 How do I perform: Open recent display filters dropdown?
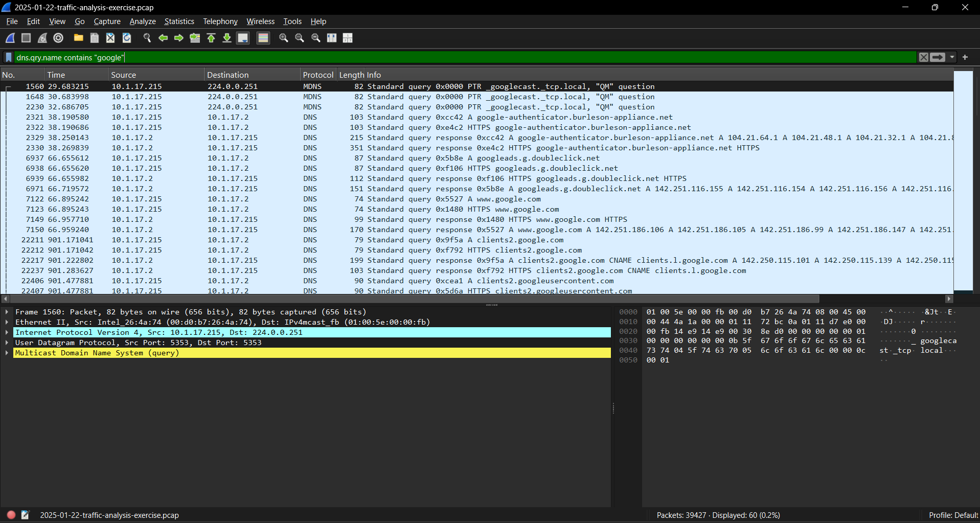point(952,57)
